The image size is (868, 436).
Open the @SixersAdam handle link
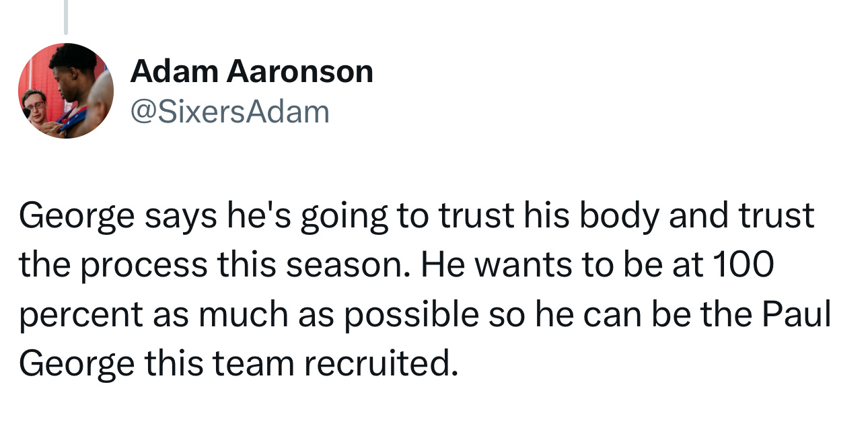click(229, 112)
